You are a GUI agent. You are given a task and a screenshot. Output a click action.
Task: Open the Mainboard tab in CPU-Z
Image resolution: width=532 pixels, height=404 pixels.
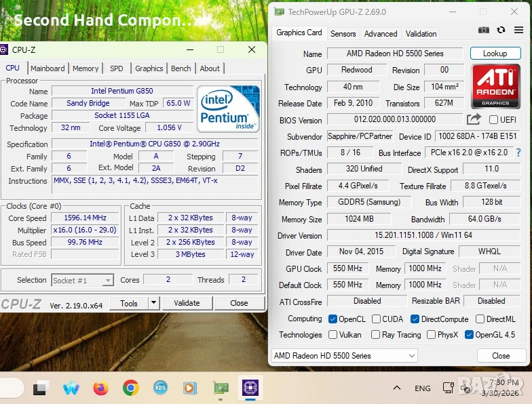tap(47, 68)
